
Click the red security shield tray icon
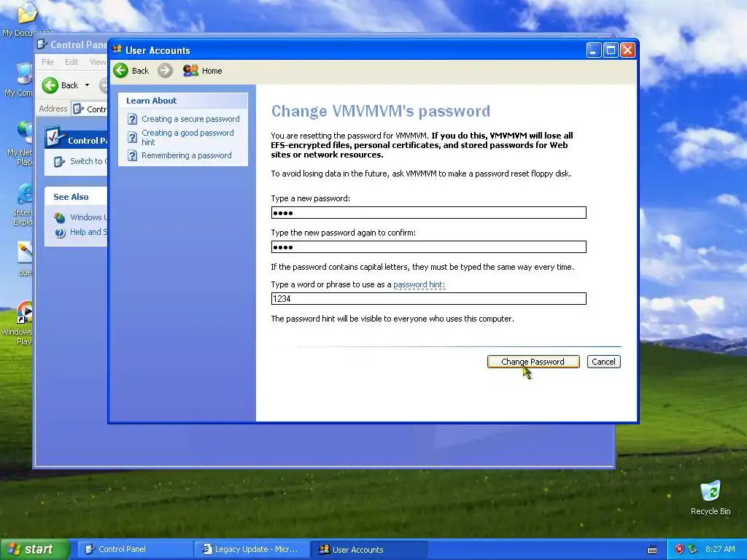[x=679, y=549]
